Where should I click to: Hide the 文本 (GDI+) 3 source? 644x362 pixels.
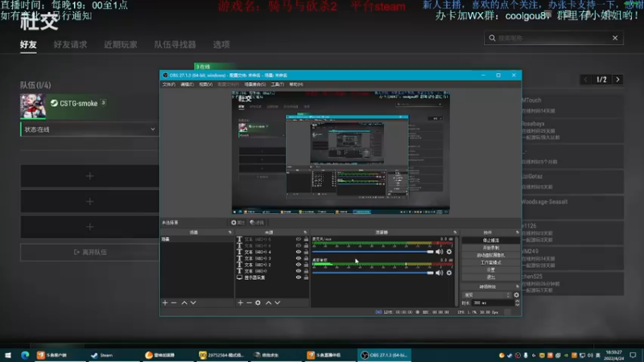click(299, 258)
